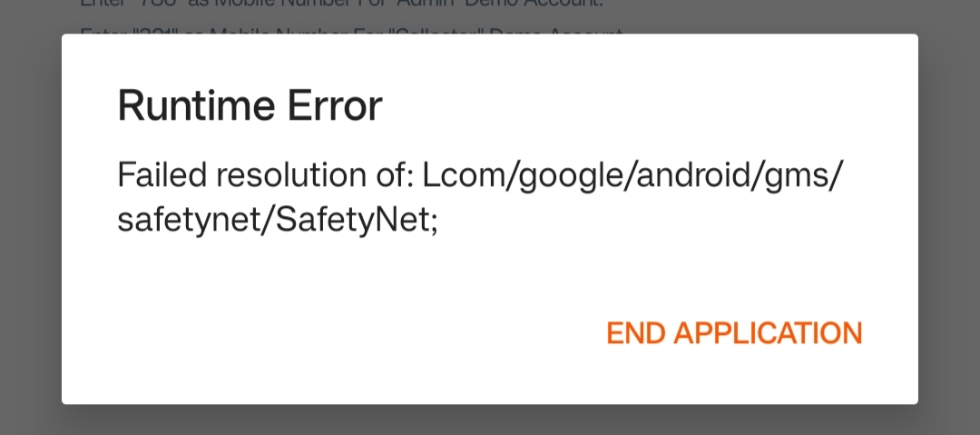This screenshot has width=980, height=435.
Task: Click the dimmed backdrop right of dialog
Action: coord(949,218)
